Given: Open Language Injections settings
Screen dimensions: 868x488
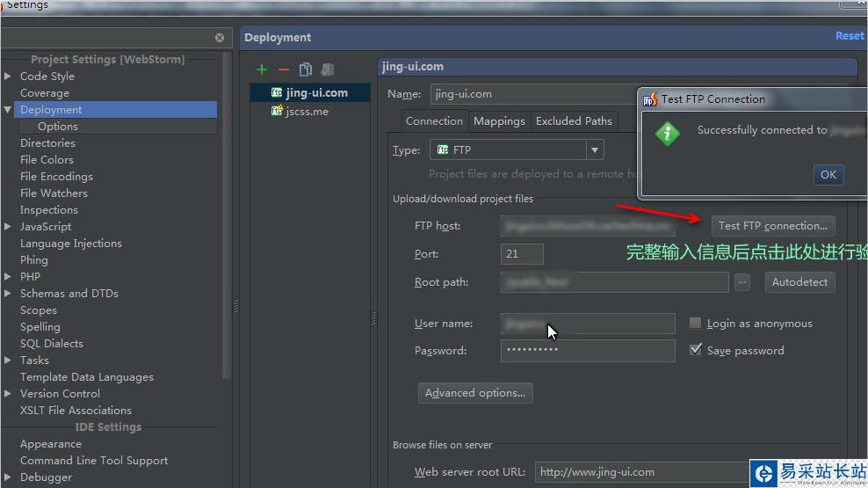Looking at the screenshot, I should [x=71, y=244].
